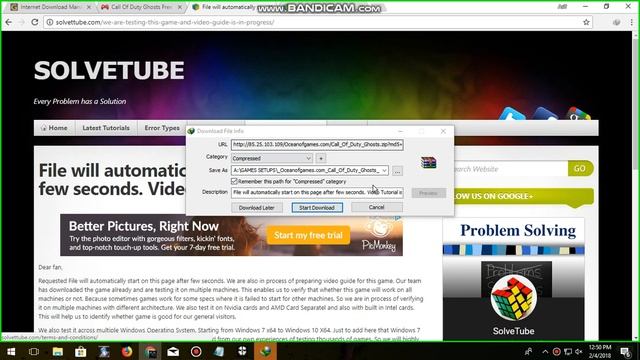Image resolution: width=640 pixels, height=360 pixels.
Task: Open the Windows Start menu
Action: coord(11,351)
